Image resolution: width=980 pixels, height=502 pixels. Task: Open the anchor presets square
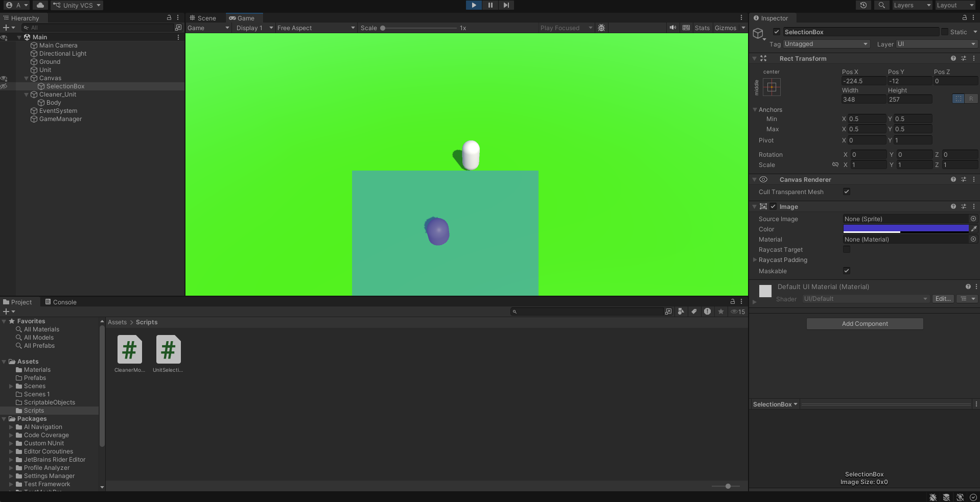pos(772,87)
